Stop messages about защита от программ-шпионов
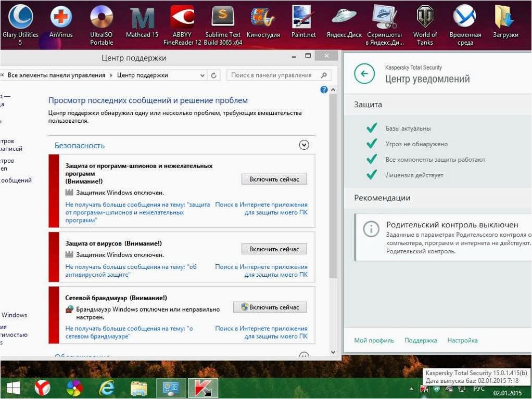This screenshot has height=399, width=532. 137,213
